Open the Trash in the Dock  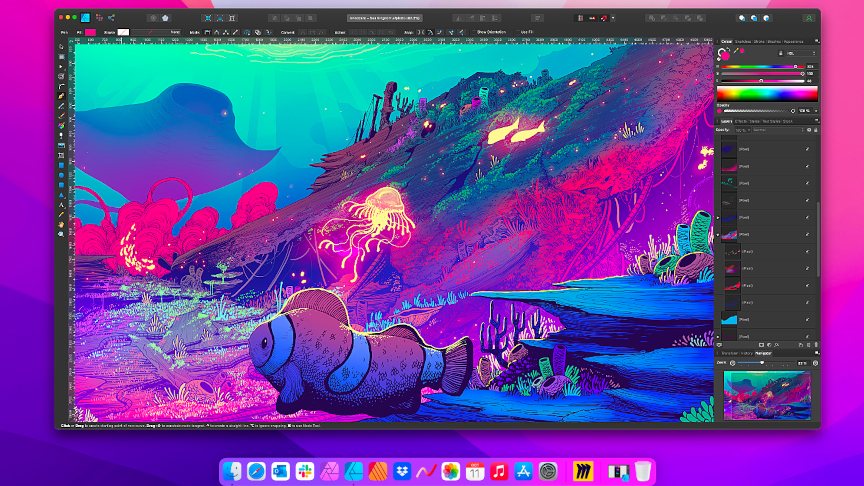click(x=643, y=472)
